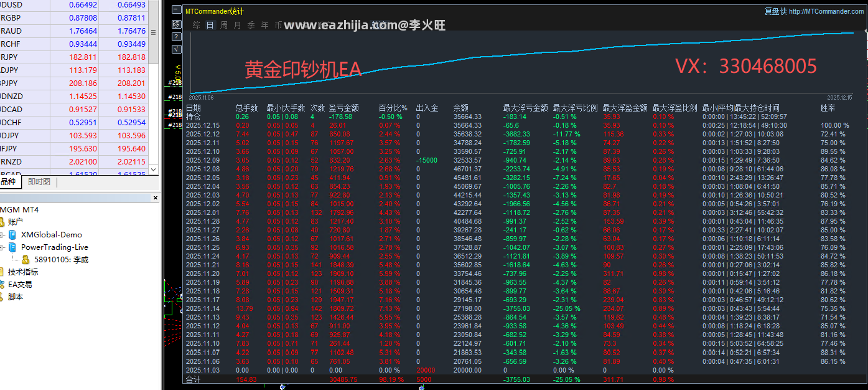Click the user icon beside 58910105
This screenshot has width=868, height=390.
pos(26,259)
